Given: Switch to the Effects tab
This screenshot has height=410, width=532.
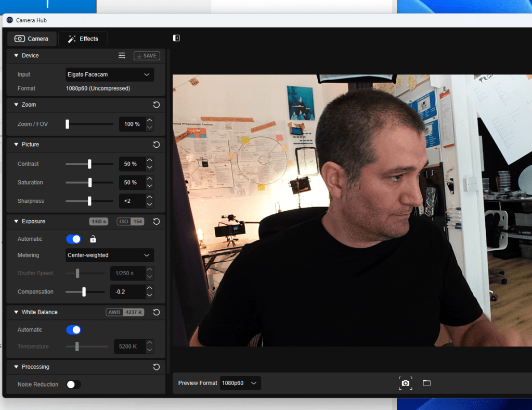Looking at the screenshot, I should click(x=83, y=39).
